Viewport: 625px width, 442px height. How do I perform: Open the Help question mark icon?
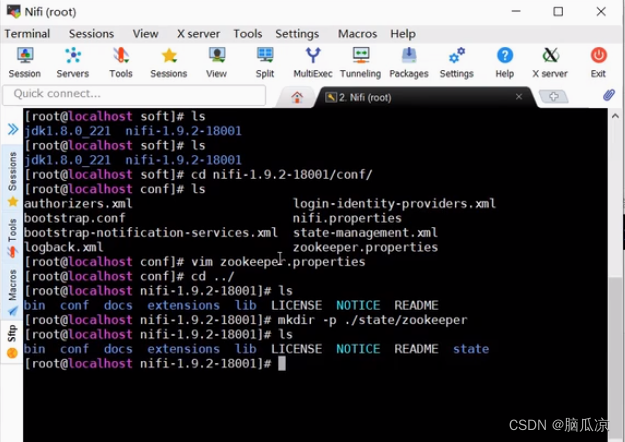[x=505, y=63]
